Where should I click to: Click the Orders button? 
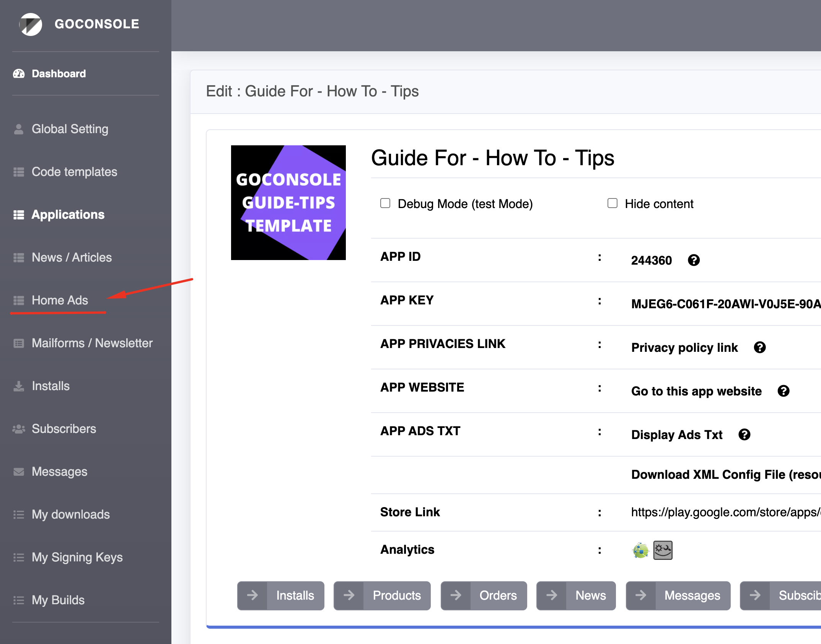(484, 595)
